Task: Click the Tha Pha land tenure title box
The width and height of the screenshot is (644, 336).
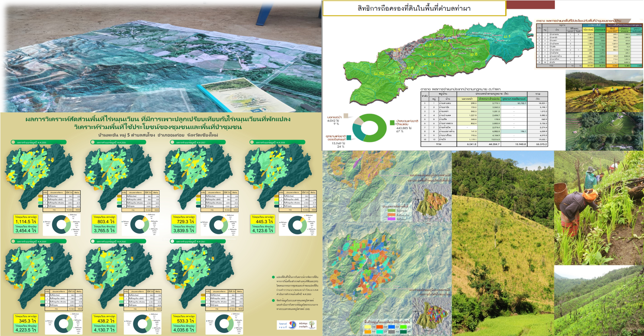Action: 414,8
